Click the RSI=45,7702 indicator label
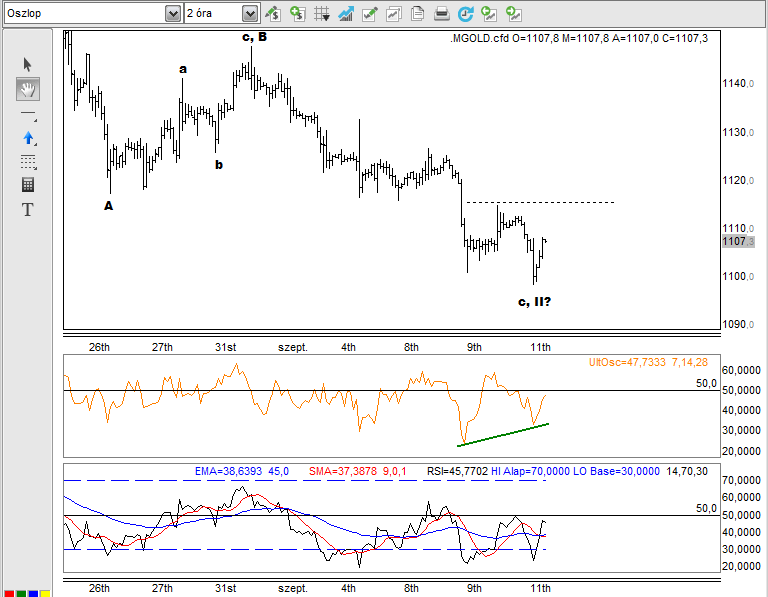 click(x=457, y=471)
